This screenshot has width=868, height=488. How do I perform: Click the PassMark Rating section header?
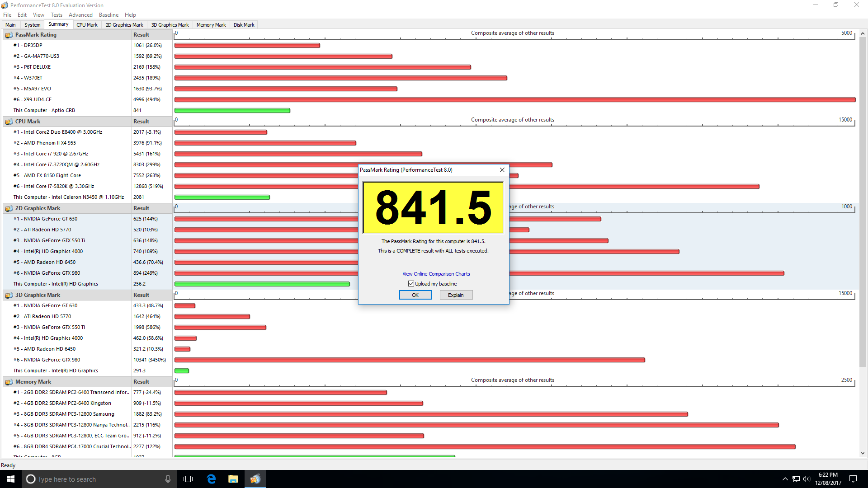point(67,35)
